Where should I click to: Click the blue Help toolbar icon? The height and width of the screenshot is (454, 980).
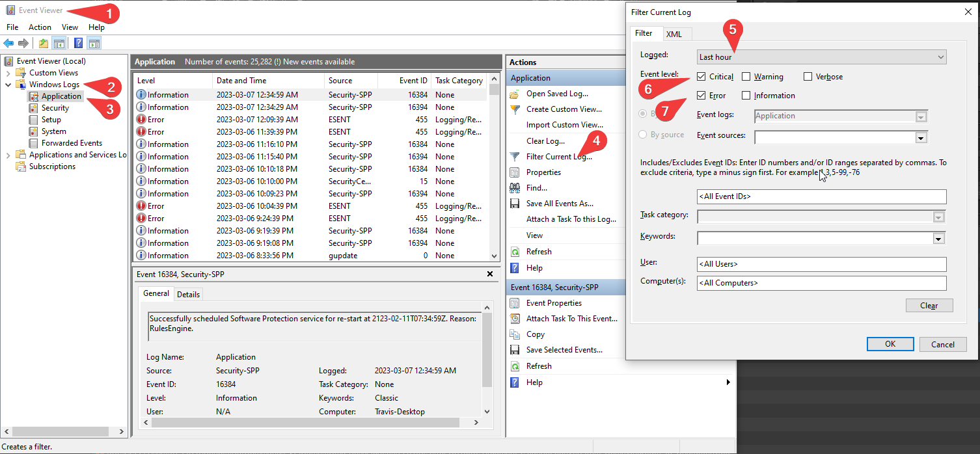[78, 44]
